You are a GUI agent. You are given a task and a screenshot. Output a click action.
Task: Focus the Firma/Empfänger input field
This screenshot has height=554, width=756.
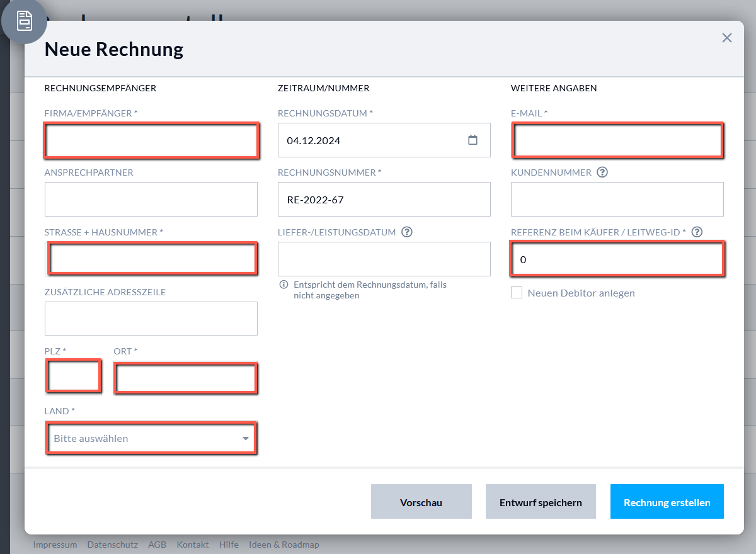[x=151, y=140]
